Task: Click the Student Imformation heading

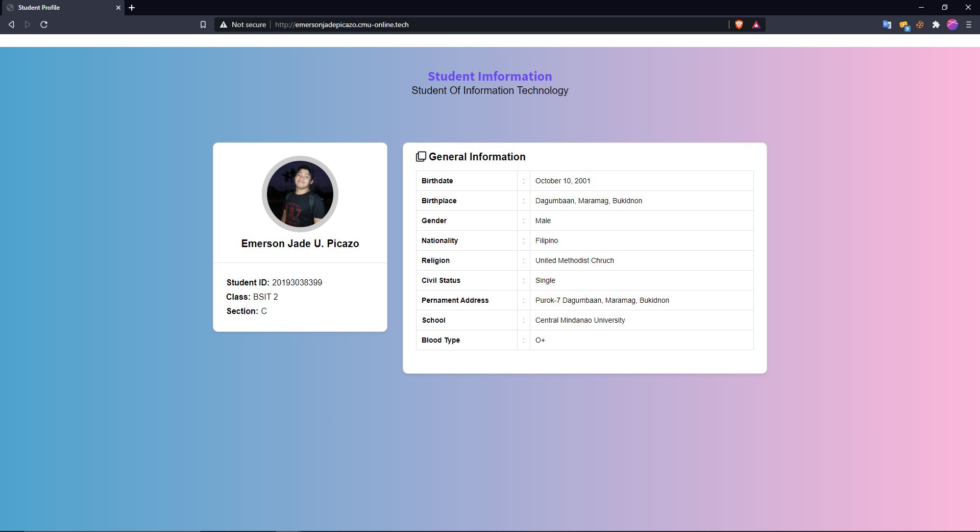Action: 489,76
